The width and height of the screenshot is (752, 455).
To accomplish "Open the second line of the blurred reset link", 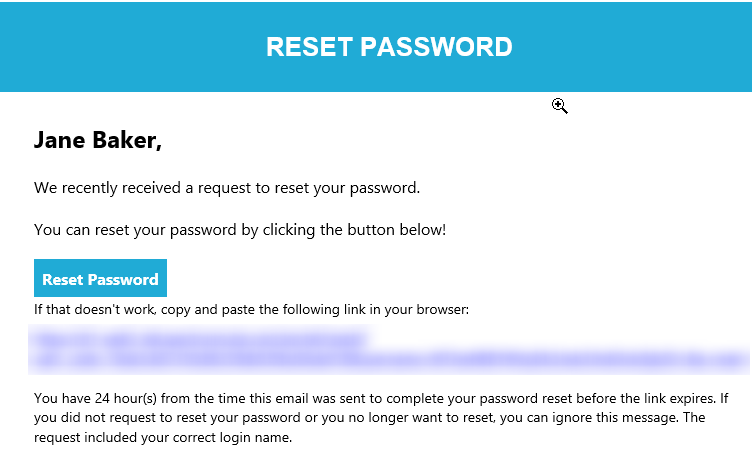I will pyautogui.click(x=388, y=359).
